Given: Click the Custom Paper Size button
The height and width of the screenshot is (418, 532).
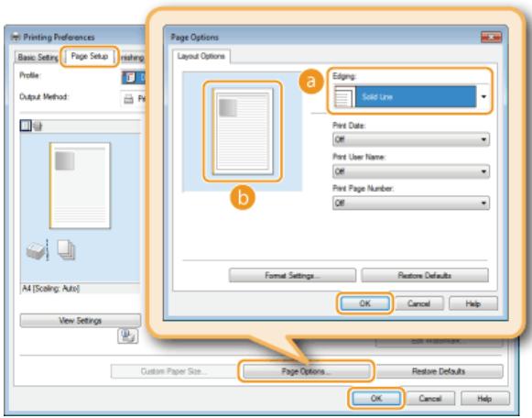Looking at the screenshot, I should [x=173, y=371].
